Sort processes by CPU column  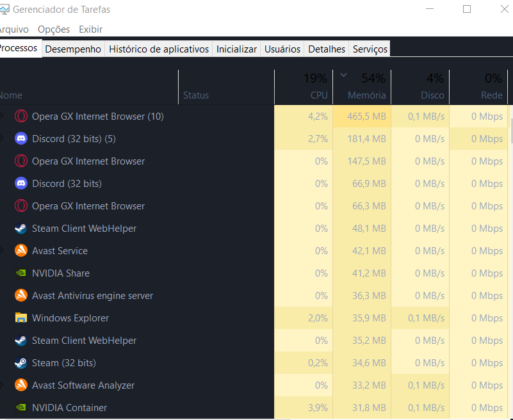click(x=304, y=87)
